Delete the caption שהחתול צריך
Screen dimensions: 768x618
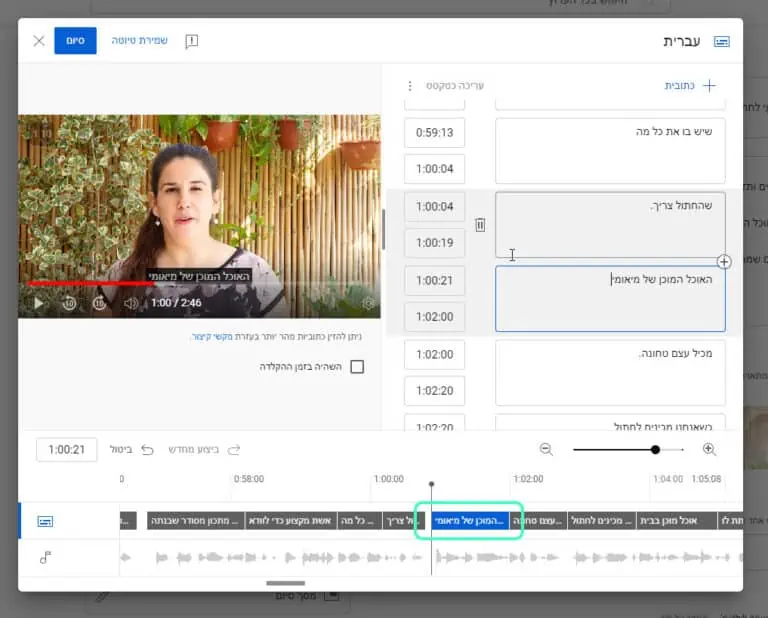pos(480,225)
